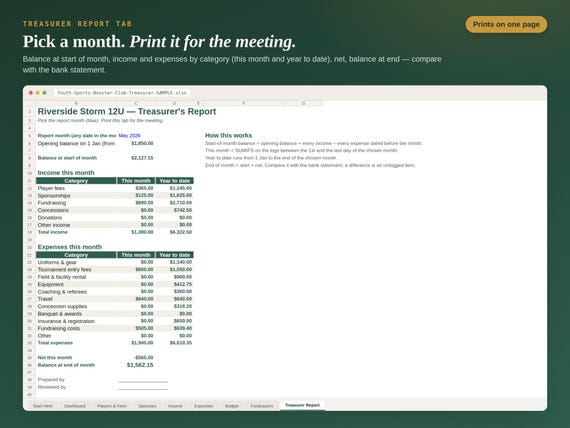The height and width of the screenshot is (428, 570).
Task: Click the Youth-Sports-Booster-Club-Treasurer-SAMPLE.xlsx file name
Action: point(122,93)
